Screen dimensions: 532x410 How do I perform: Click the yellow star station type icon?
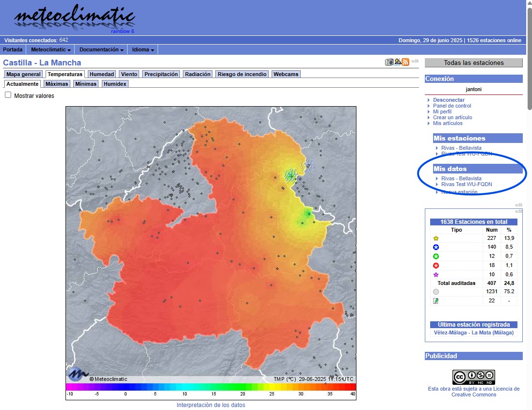coord(436,238)
